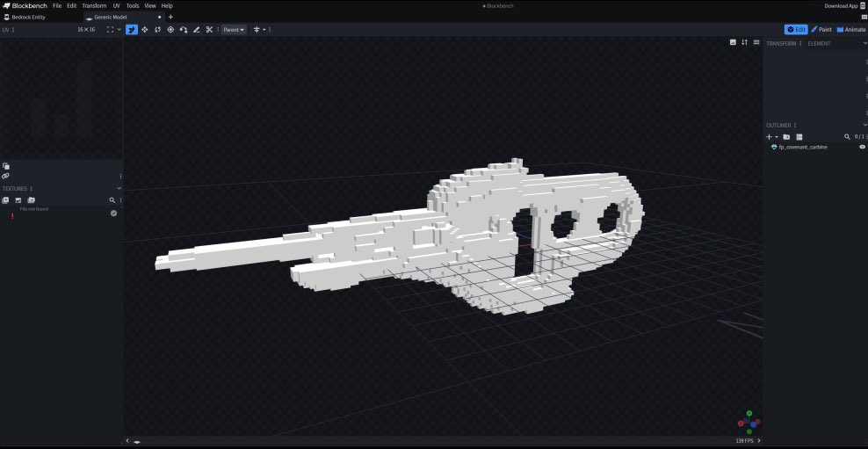This screenshot has width=868, height=449.
Task: Collapse the Textures panel chevron
Action: (x=119, y=189)
